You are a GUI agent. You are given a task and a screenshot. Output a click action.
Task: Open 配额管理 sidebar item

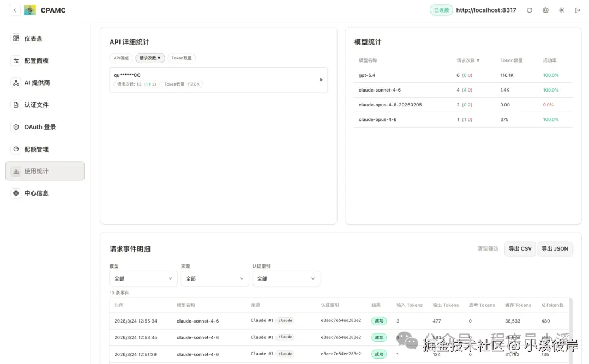pyautogui.click(x=45, y=149)
